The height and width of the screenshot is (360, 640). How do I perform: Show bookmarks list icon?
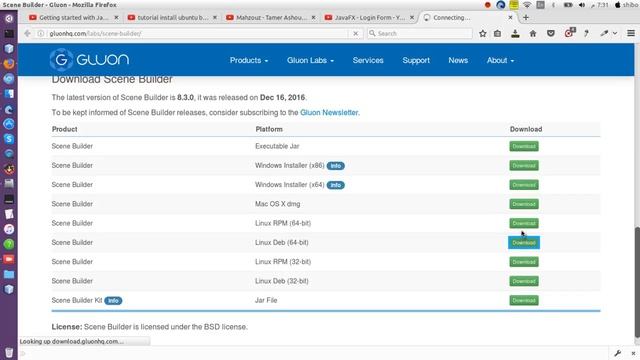pyautogui.click(x=497, y=33)
